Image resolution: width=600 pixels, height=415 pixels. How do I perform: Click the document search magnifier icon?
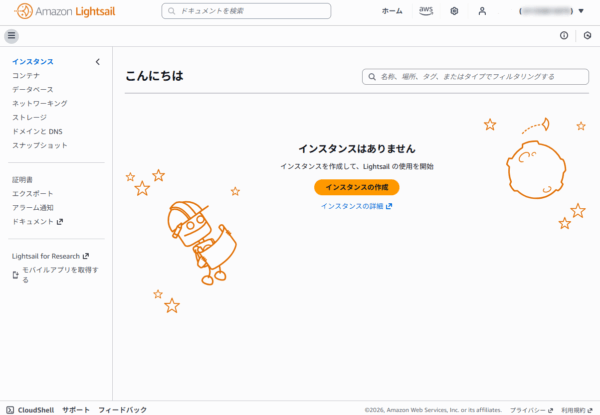pyautogui.click(x=172, y=11)
